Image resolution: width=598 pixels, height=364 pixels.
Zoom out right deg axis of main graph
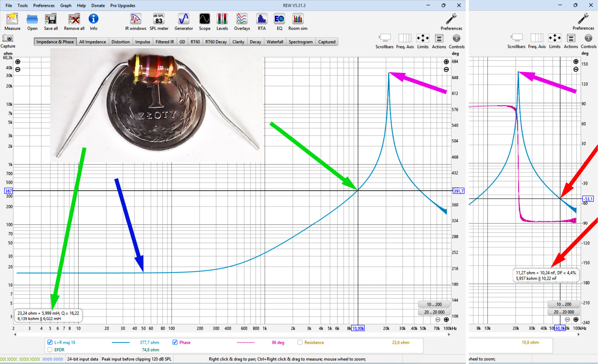446,70
